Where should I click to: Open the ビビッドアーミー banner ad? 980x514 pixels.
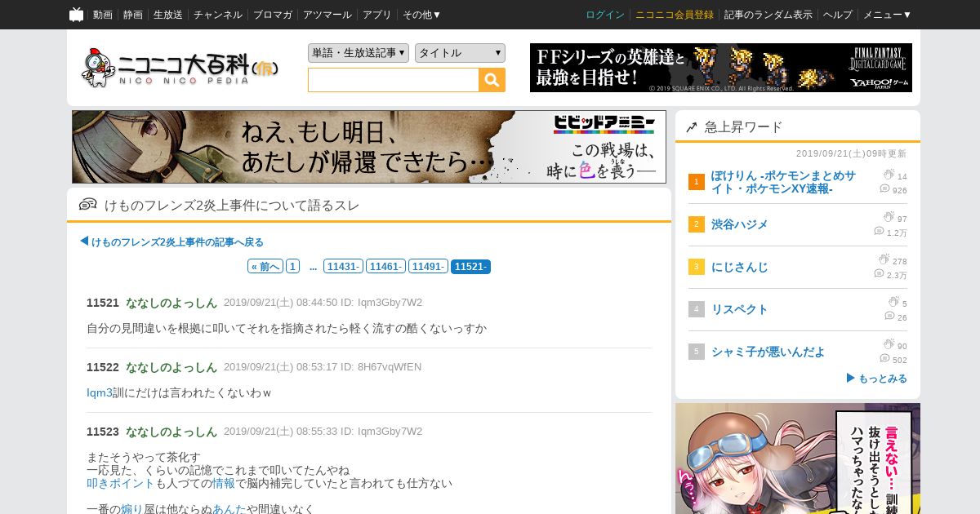[x=369, y=147]
